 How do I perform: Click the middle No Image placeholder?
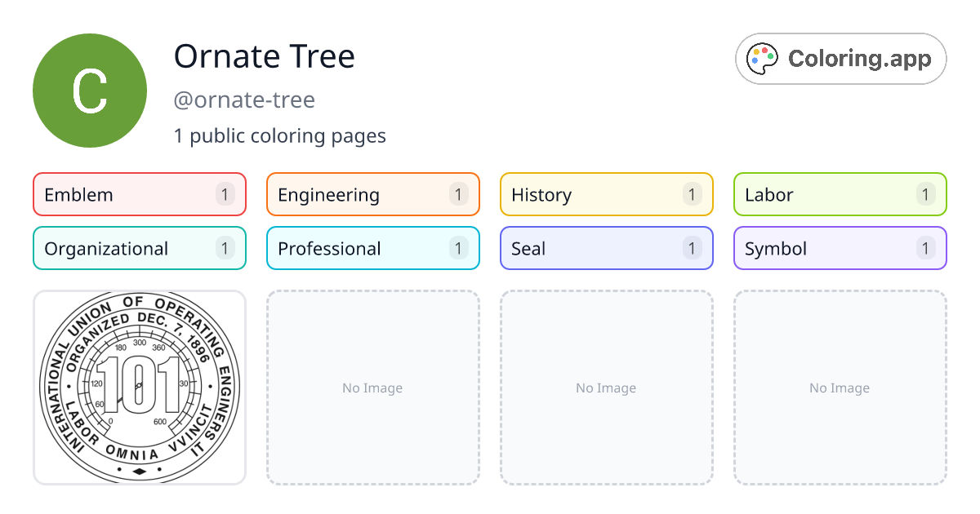tap(606, 388)
